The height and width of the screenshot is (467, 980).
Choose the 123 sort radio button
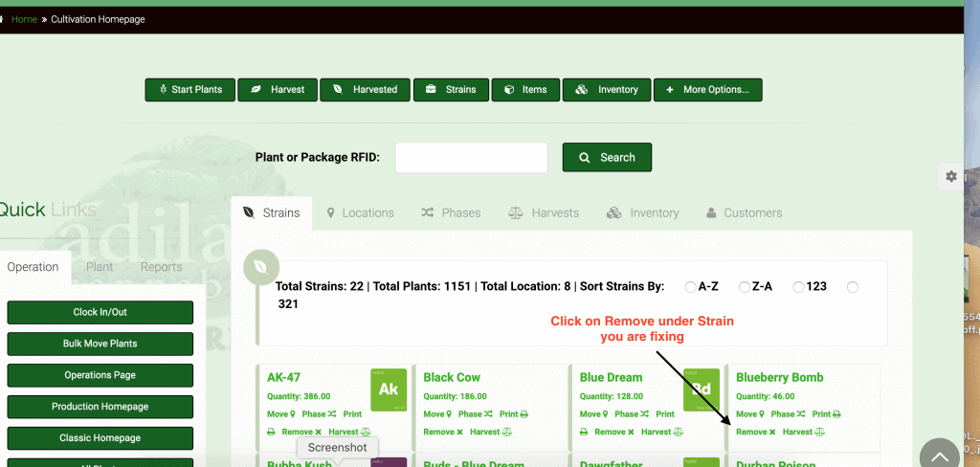798,287
